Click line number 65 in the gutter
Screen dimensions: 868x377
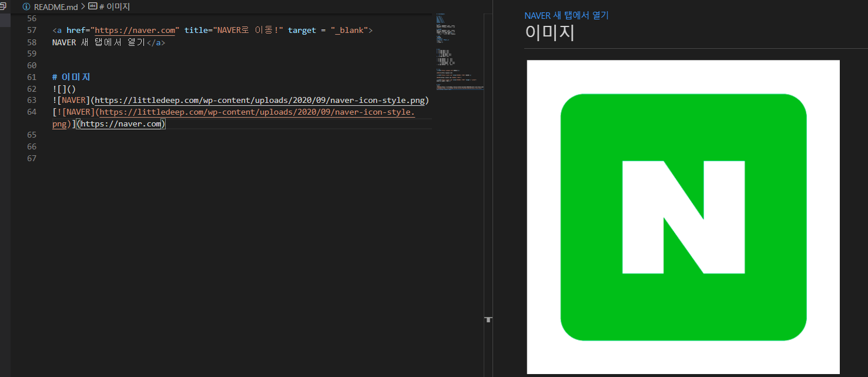click(32, 135)
